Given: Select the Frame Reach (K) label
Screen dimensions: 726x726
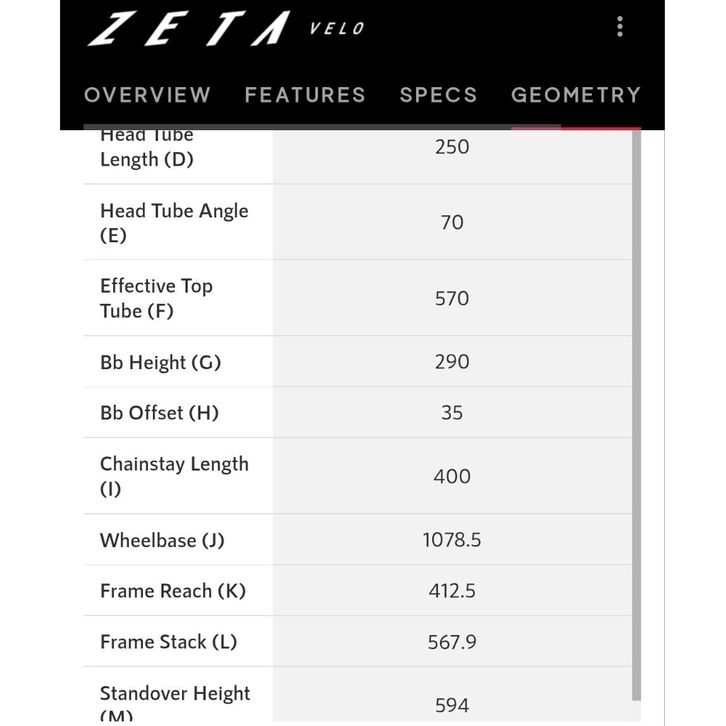Looking at the screenshot, I should [x=172, y=591].
